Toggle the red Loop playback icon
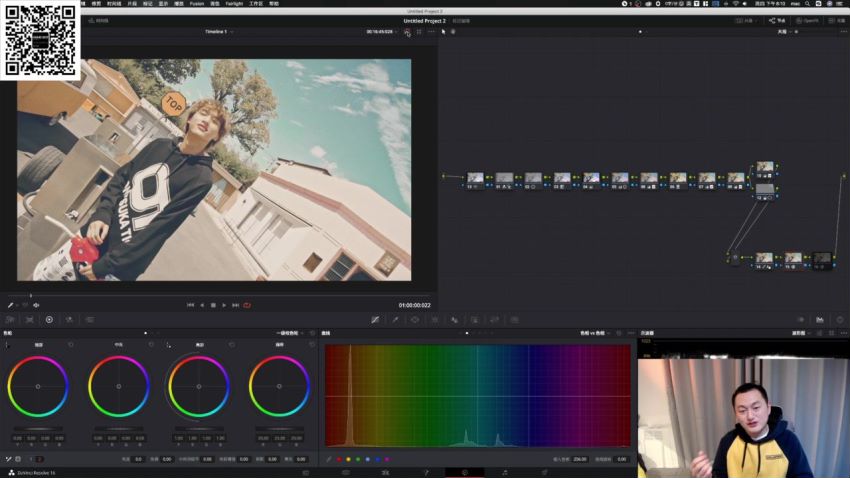Viewport: 850px width, 478px height. pyautogui.click(x=247, y=305)
